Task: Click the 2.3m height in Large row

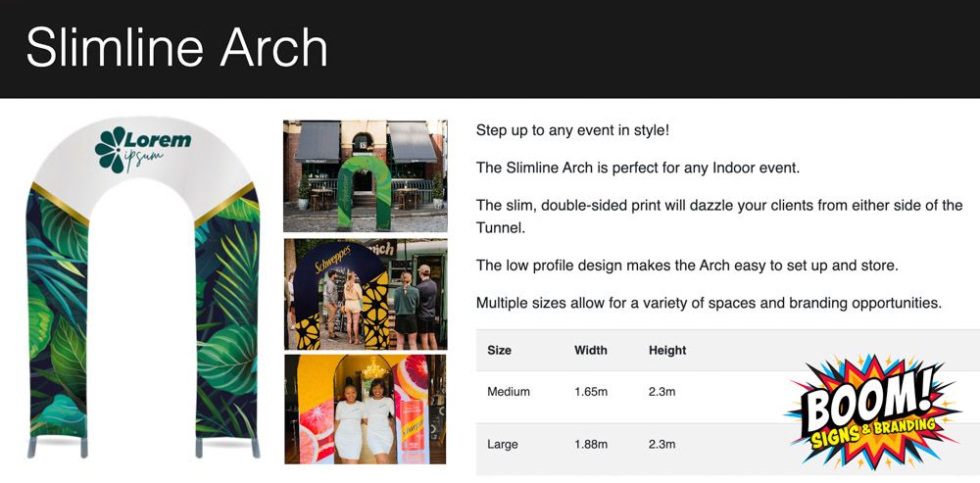Action: click(x=662, y=445)
